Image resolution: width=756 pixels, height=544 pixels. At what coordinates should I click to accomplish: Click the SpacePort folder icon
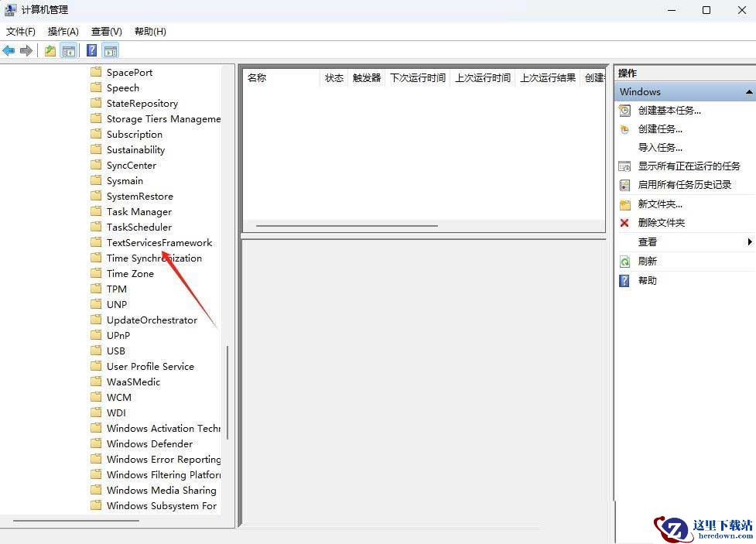[97, 72]
